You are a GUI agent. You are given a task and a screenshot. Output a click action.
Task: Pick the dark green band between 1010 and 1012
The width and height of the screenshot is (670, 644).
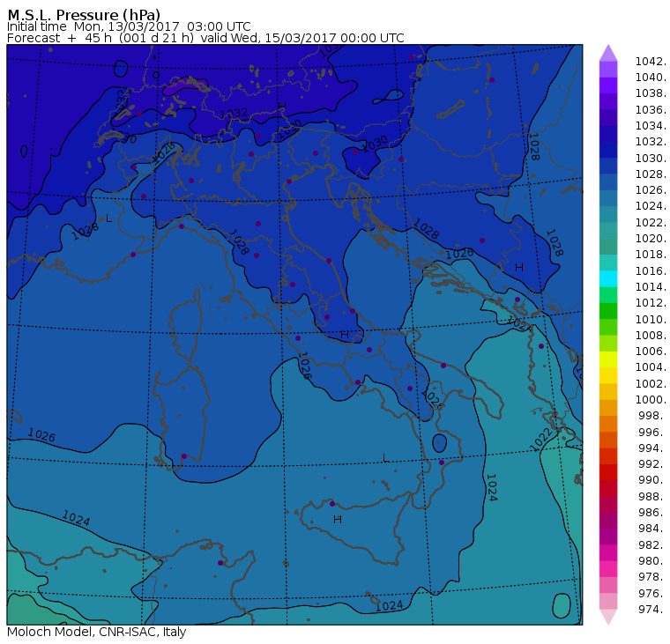[x=608, y=311]
